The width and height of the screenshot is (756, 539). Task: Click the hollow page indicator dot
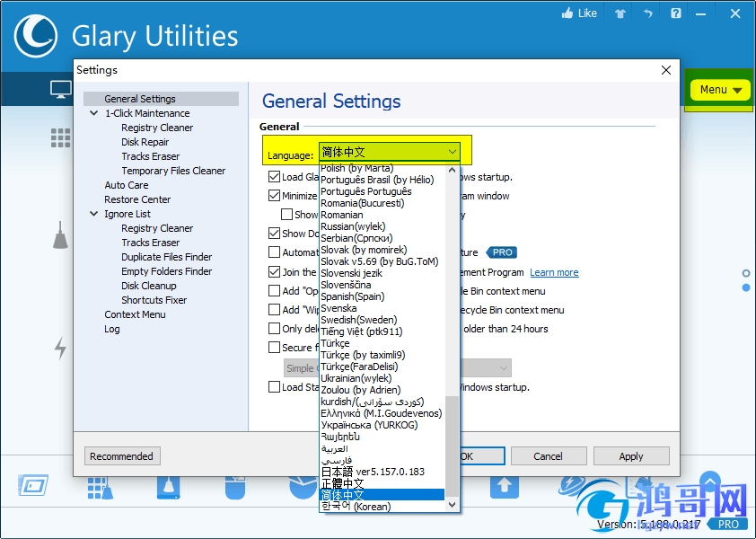[x=746, y=274]
